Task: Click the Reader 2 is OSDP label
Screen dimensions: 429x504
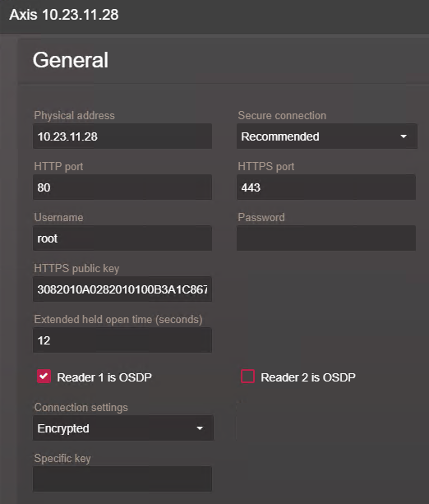Action: 308,377
